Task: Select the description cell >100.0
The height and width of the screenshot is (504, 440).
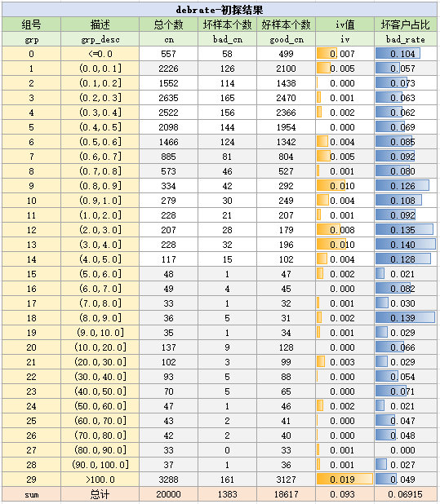Action: (100, 480)
